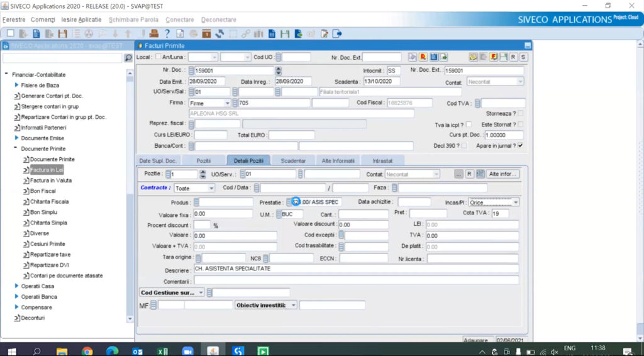Open Decontari in navigation tree
The height and width of the screenshot is (356, 644).
[33, 318]
